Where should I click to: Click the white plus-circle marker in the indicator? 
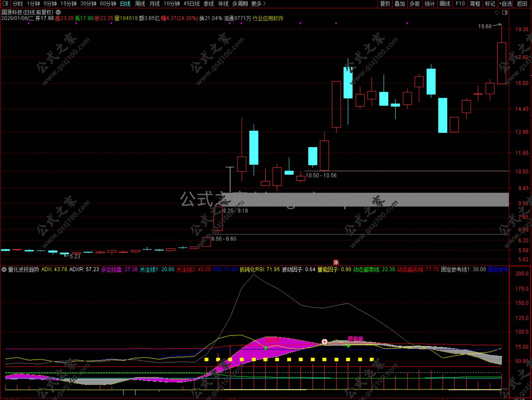[x=324, y=342]
